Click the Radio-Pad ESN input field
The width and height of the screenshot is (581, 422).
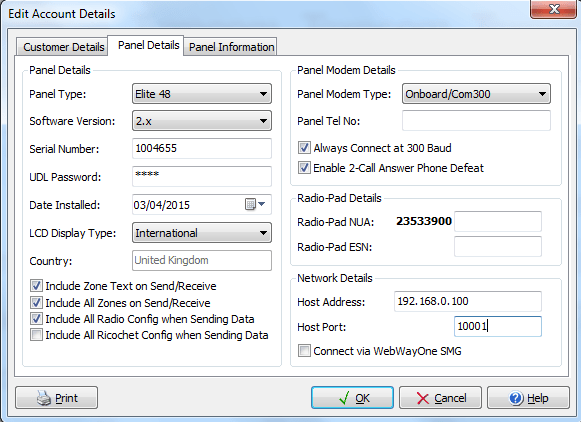pyautogui.click(x=498, y=246)
